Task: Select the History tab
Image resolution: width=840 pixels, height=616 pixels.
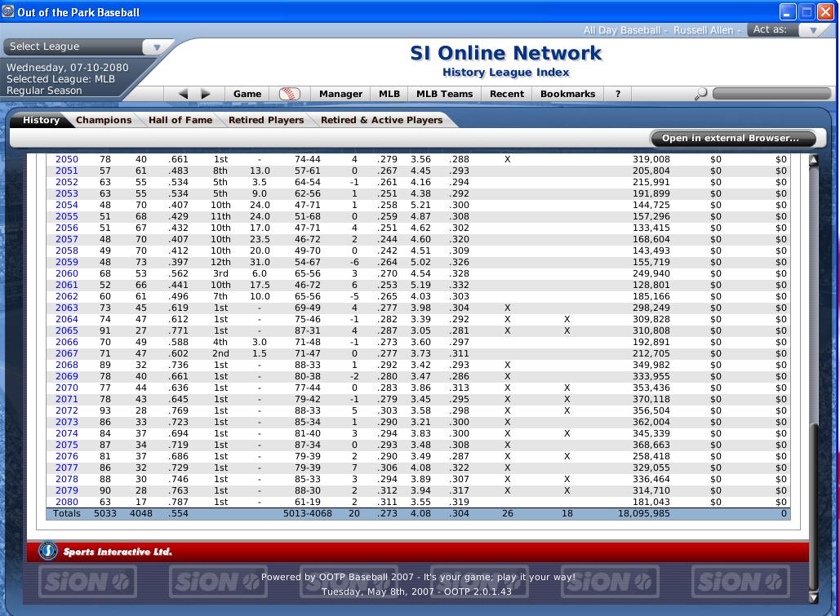Action: [x=41, y=120]
